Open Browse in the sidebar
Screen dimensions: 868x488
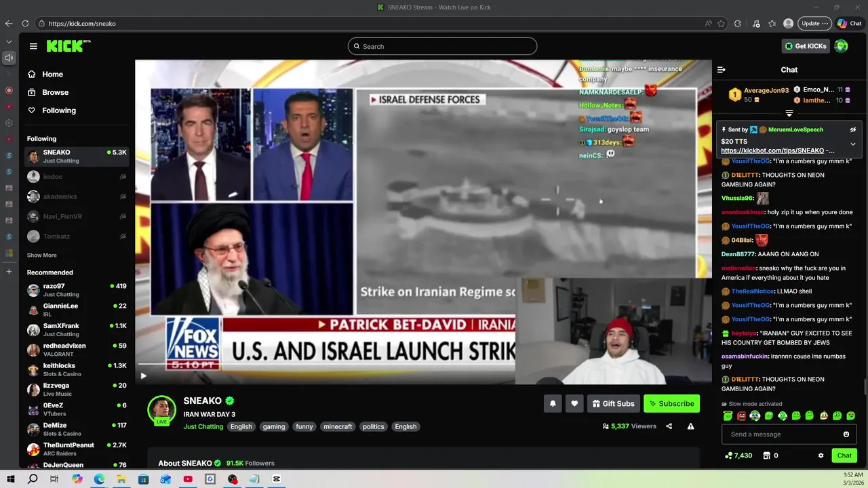47,92
